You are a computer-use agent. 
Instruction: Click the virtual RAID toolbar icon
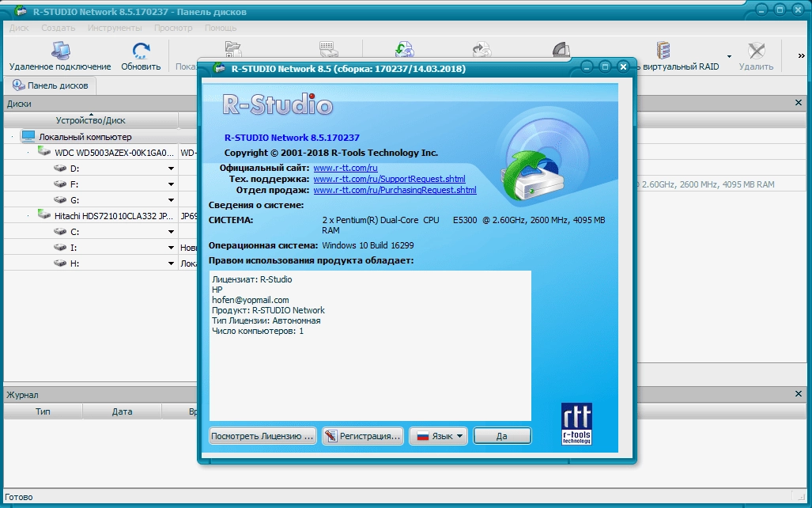(663, 51)
